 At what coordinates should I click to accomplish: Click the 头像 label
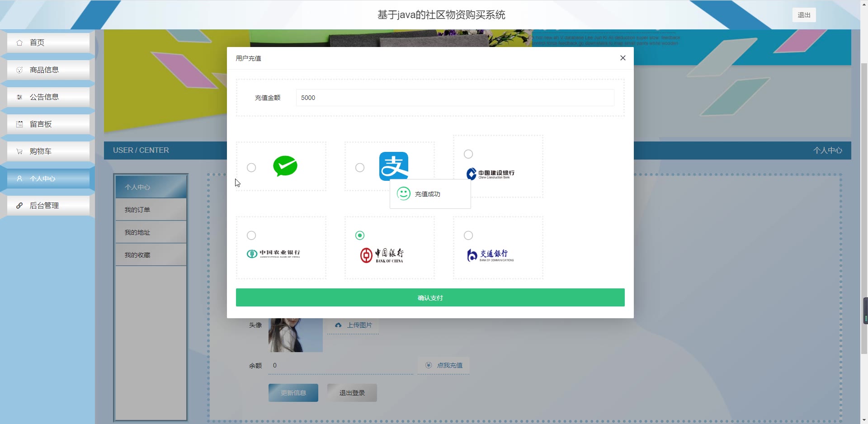click(255, 325)
